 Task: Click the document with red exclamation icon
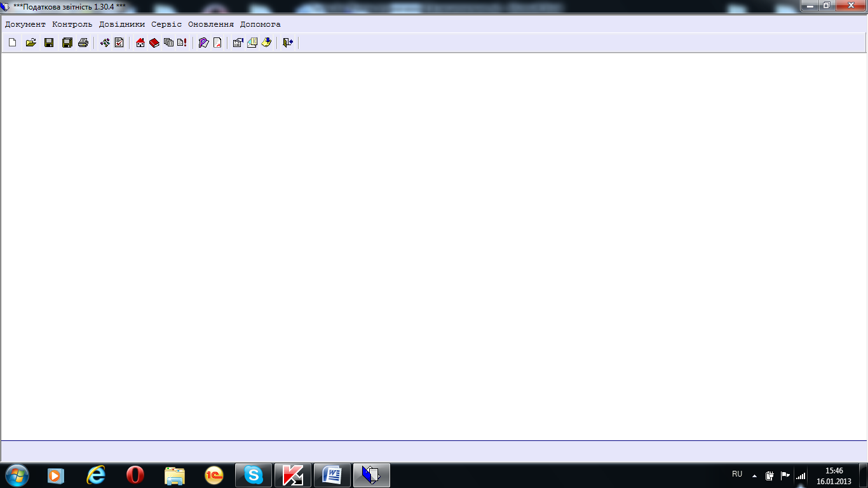point(182,43)
